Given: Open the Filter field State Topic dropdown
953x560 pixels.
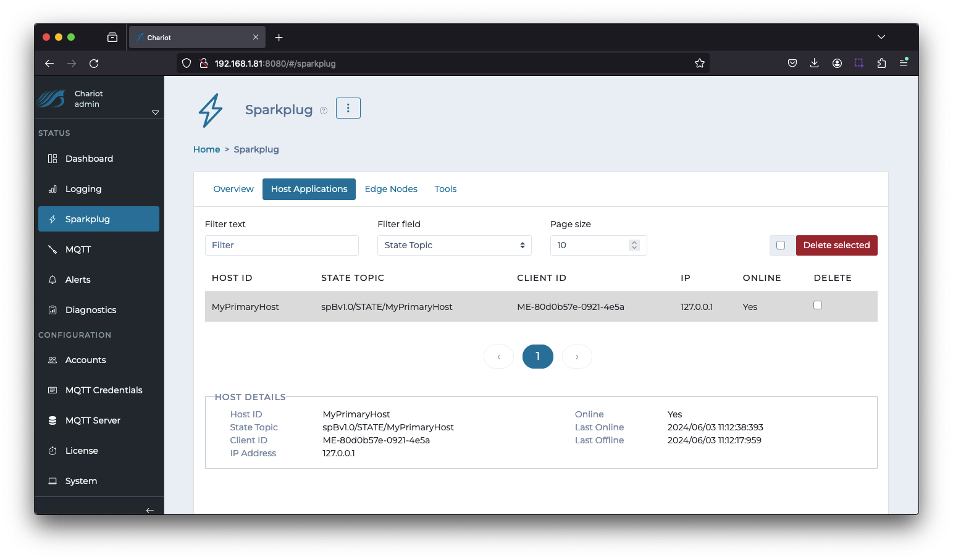Looking at the screenshot, I should pos(455,245).
